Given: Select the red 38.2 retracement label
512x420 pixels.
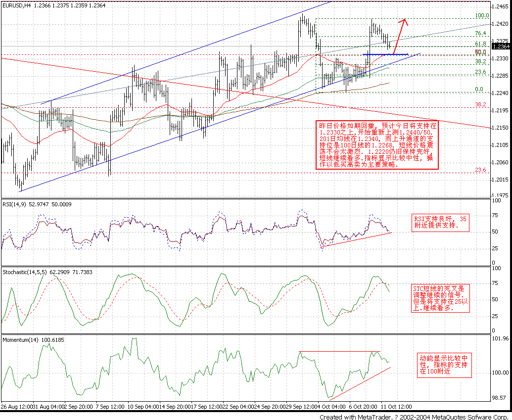Looking at the screenshot, I should click(480, 104).
